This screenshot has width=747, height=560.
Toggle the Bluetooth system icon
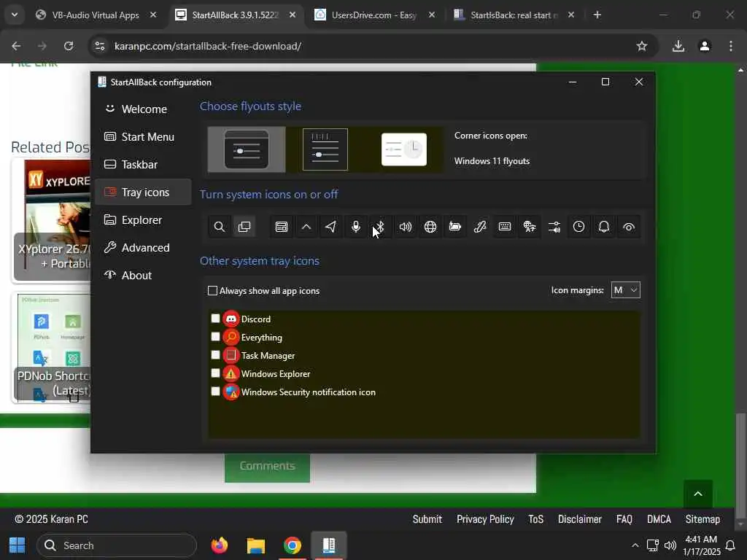[381, 227]
